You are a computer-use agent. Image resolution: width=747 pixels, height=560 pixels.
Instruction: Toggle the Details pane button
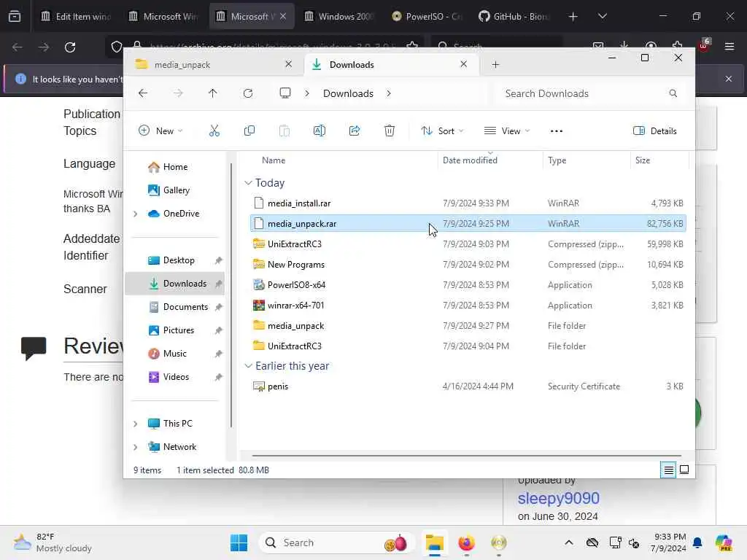655,131
